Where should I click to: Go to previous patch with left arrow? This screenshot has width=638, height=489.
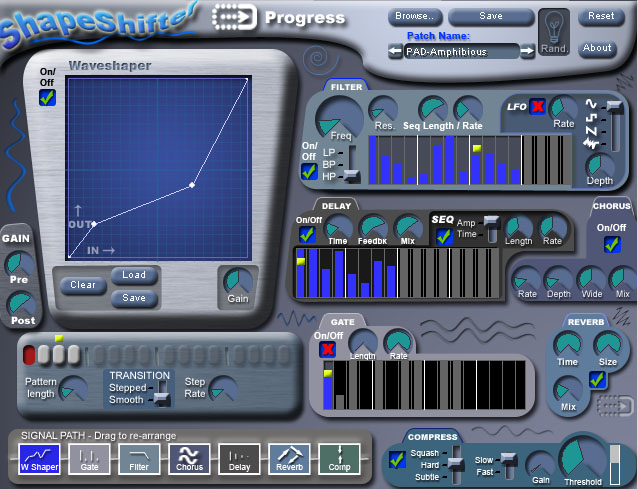pos(395,52)
